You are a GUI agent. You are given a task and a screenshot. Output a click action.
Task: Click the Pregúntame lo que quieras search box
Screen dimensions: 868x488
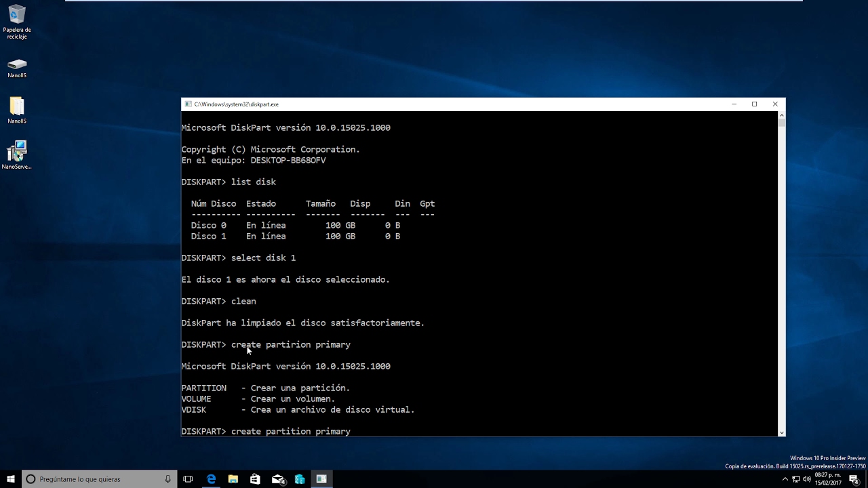coord(100,479)
